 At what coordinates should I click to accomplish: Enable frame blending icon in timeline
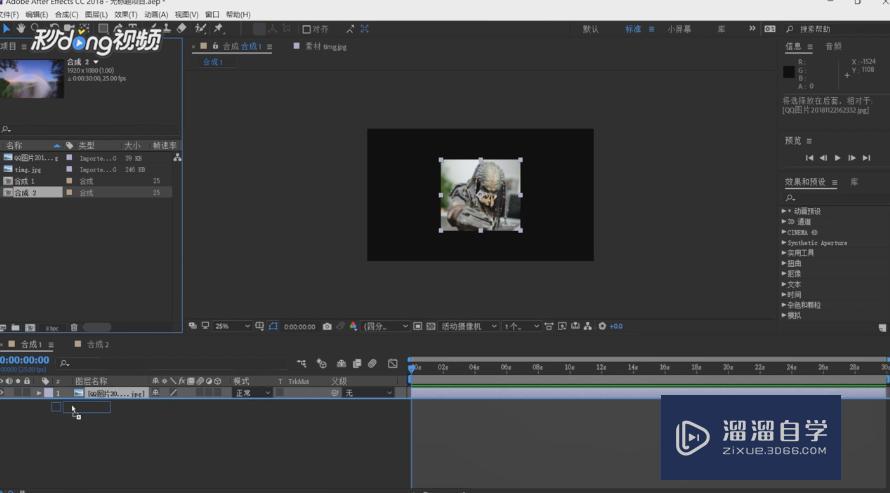(x=357, y=364)
